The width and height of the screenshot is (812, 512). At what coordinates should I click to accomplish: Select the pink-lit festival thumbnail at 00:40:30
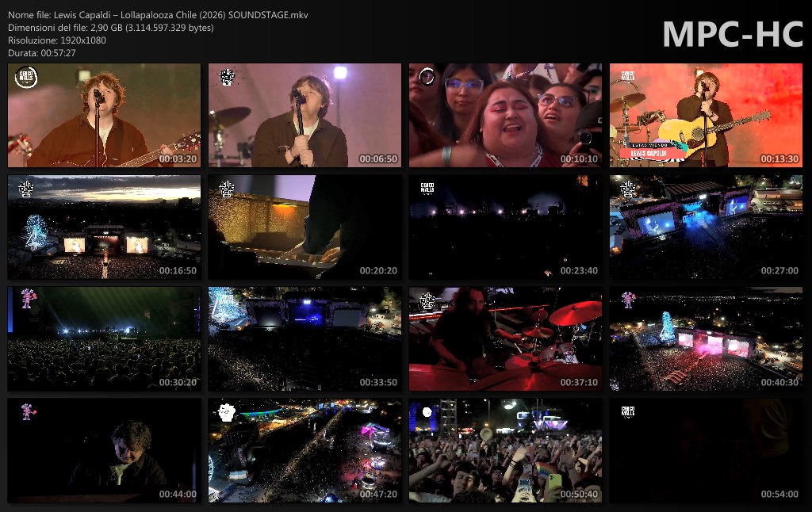tap(706, 338)
